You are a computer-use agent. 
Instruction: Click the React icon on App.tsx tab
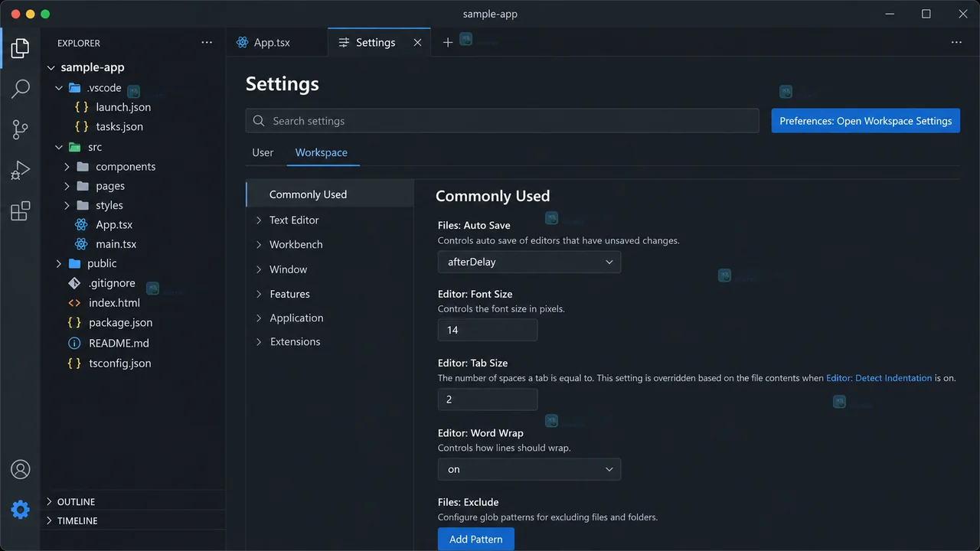(x=243, y=43)
